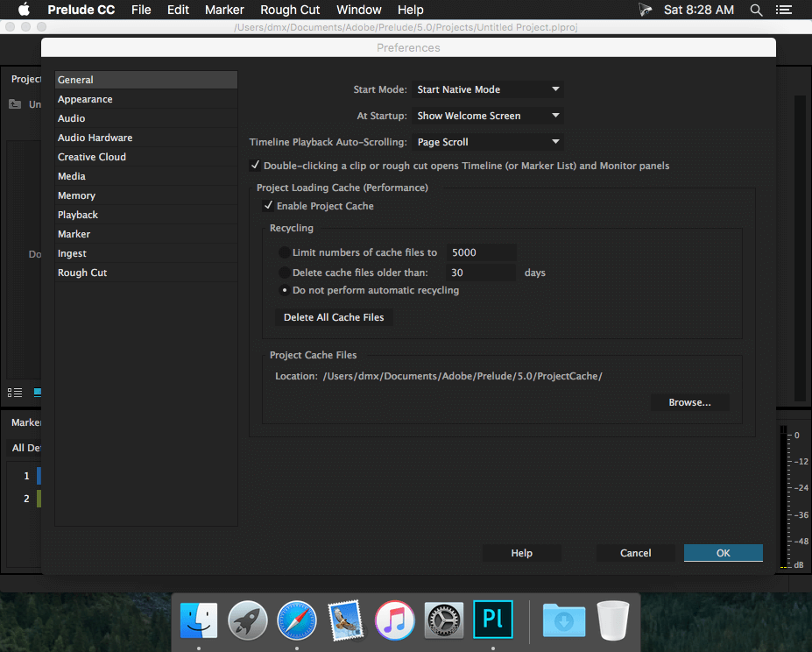Open Timeline Playback Auto-Scrolling dropdown
Viewport: 812px width, 652px height.
point(488,142)
